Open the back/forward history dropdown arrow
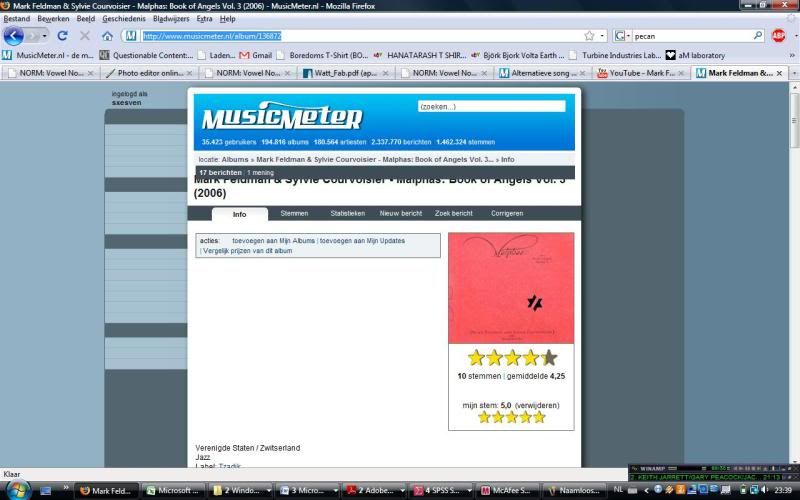 44,36
